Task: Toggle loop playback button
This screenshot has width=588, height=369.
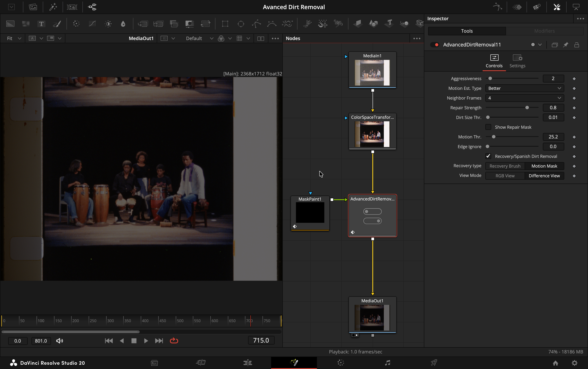Action: [x=174, y=341]
